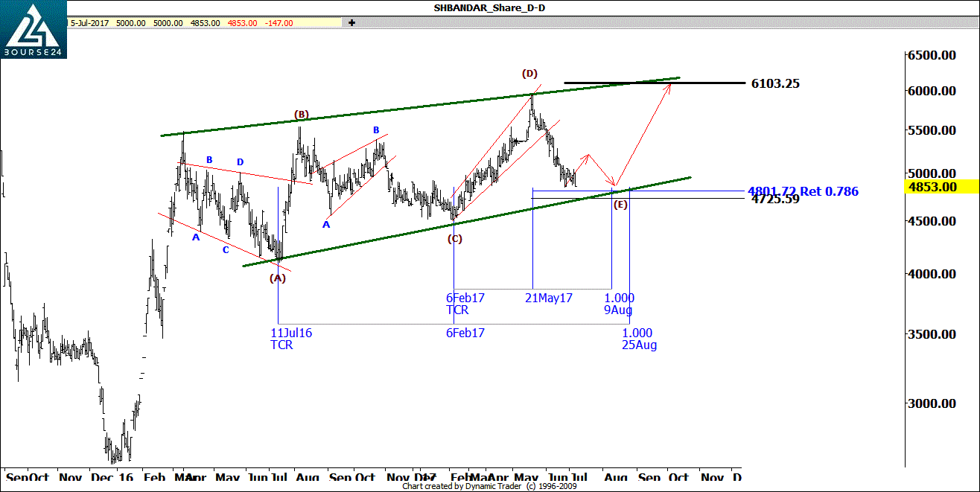Image resolution: width=980 pixels, height=492 pixels.
Task: Click the 21May17 time cycle label
Action: pos(549,298)
